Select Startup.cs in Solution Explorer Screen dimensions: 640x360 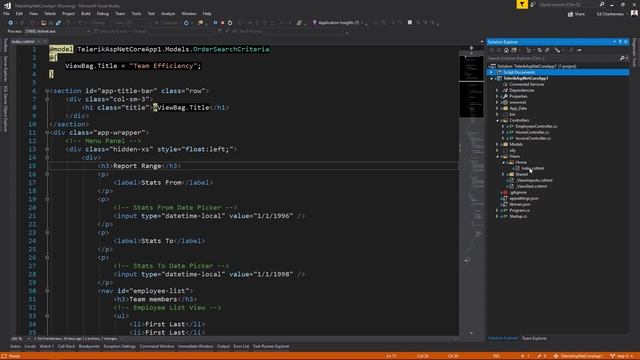coord(518,216)
